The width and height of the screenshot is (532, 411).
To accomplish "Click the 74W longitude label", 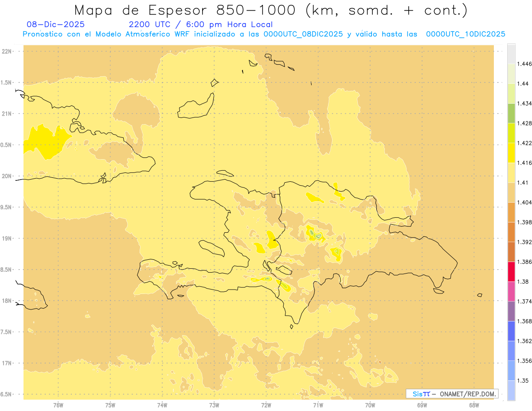I will click(162, 405).
